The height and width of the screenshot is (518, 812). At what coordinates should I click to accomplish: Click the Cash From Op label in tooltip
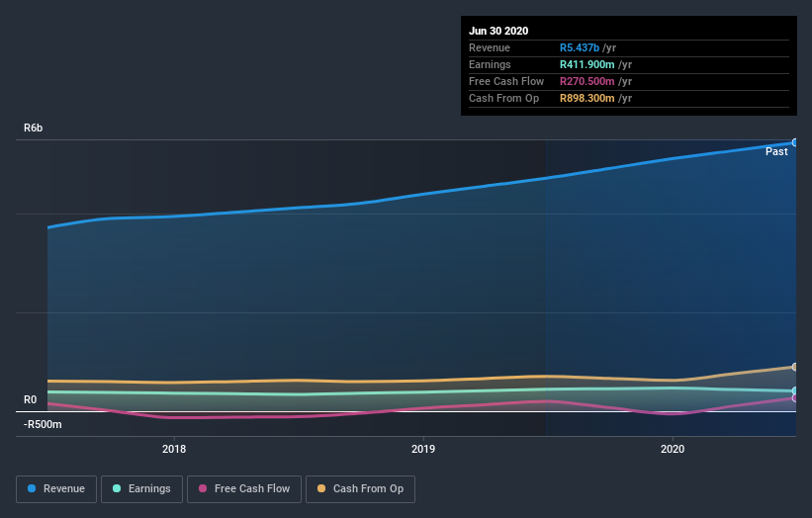click(x=503, y=98)
